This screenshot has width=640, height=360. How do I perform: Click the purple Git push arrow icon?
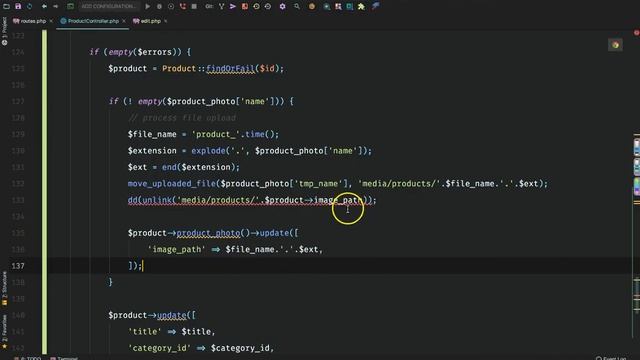[233, 6]
